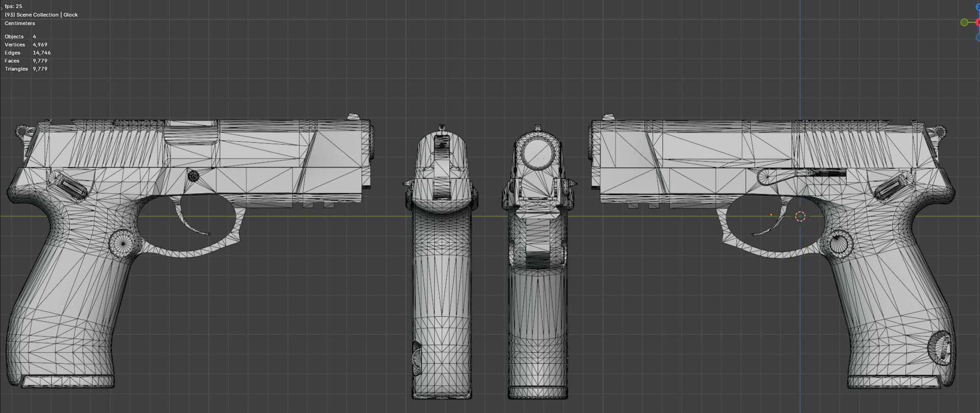Click the red-white 3D cursor in viewport
This screenshot has width=980, height=413.
pos(800,217)
